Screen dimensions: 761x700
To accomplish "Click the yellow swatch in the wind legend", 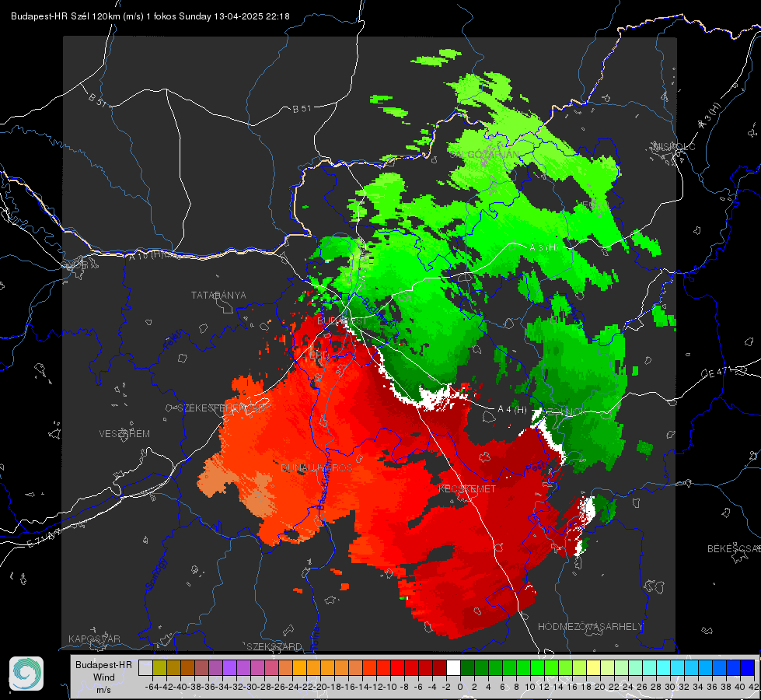I will tap(594, 667).
